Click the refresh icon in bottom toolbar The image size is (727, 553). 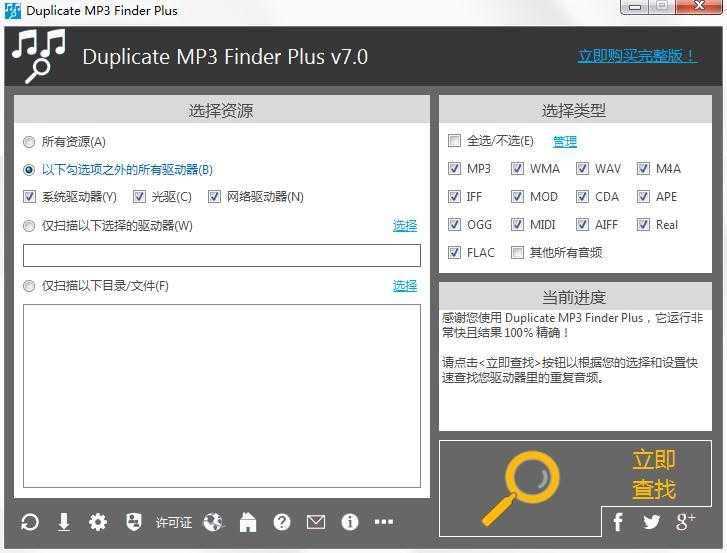pyautogui.click(x=30, y=522)
